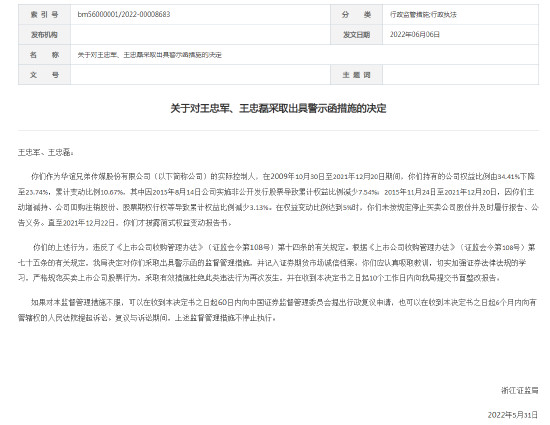Click the salutation 王忠军、王忠磊:
The image size is (550, 425).
46,153
